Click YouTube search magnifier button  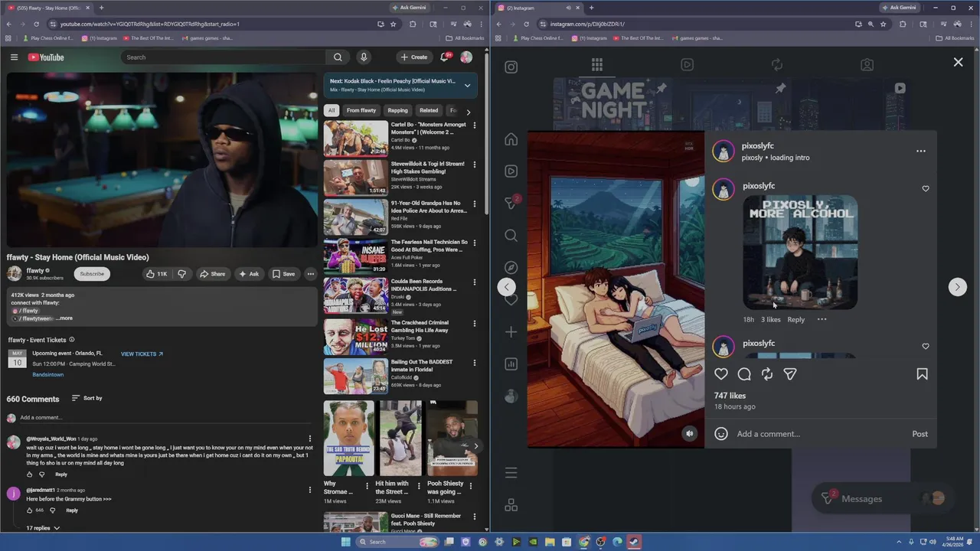click(338, 57)
